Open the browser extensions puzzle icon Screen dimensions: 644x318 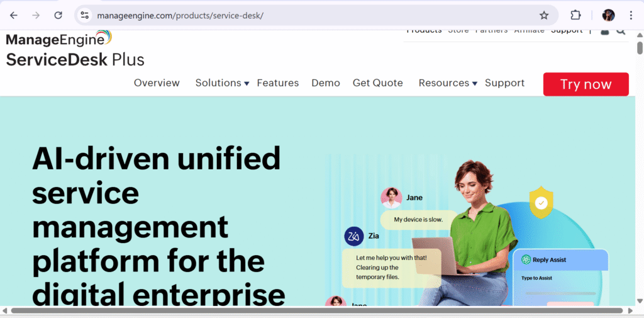576,16
